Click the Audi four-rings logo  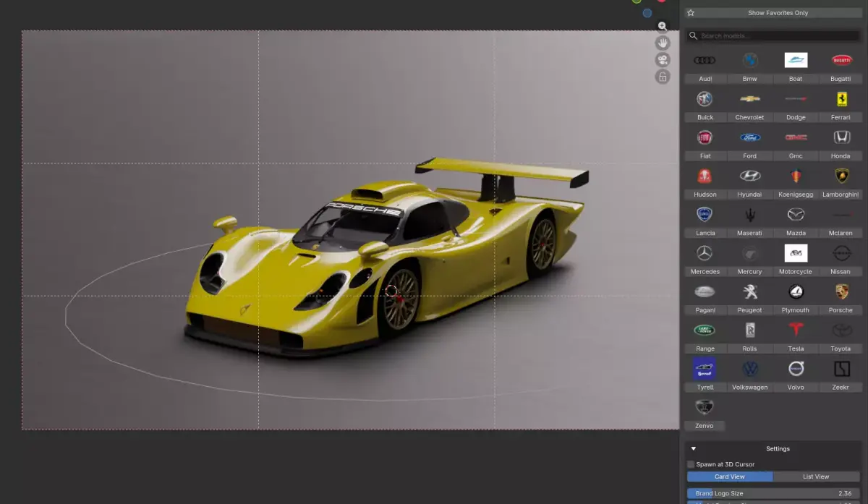(x=705, y=60)
